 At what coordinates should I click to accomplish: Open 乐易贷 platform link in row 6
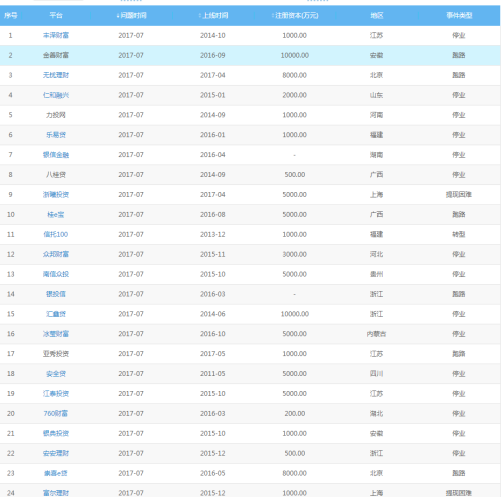click(x=56, y=135)
